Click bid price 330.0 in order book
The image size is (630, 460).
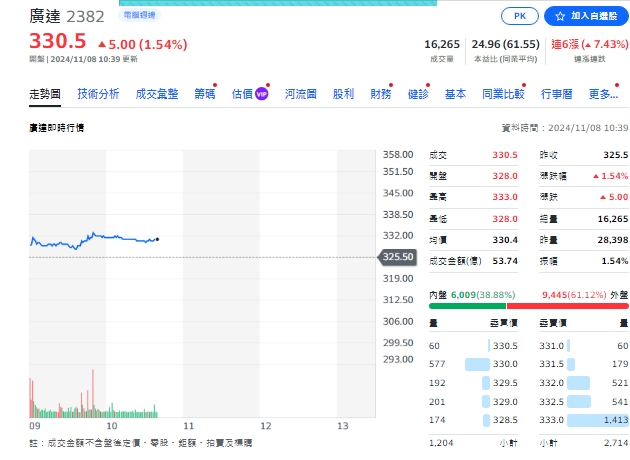(505, 364)
